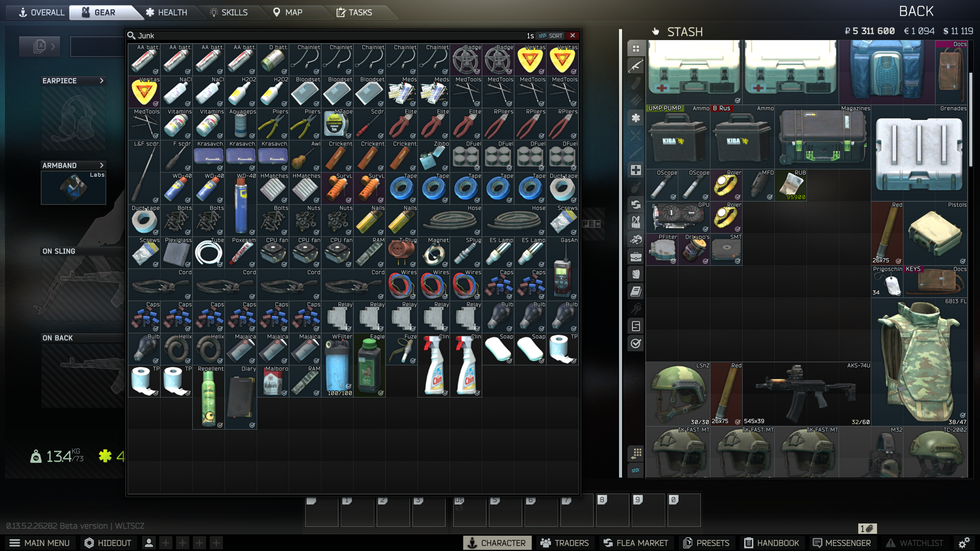Open the TRADERS screen

tap(565, 543)
